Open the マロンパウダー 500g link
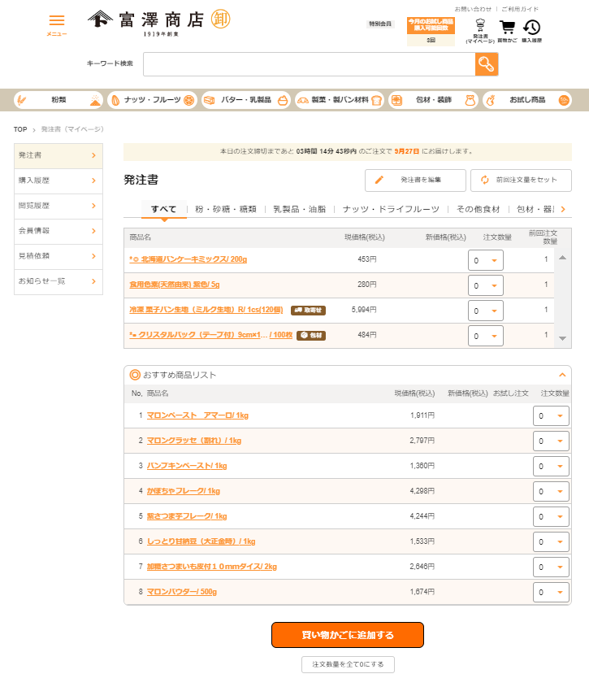This screenshot has height=700, width=589. [182, 592]
